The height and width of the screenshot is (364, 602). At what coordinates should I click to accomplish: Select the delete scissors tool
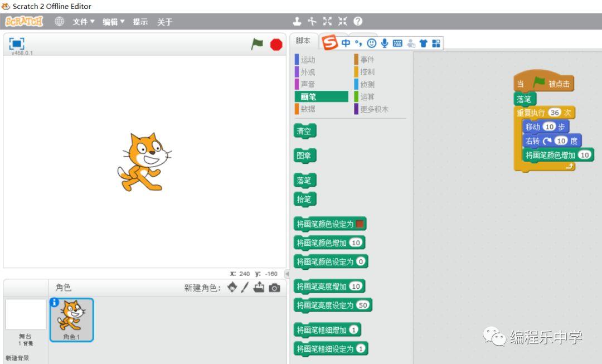[312, 22]
